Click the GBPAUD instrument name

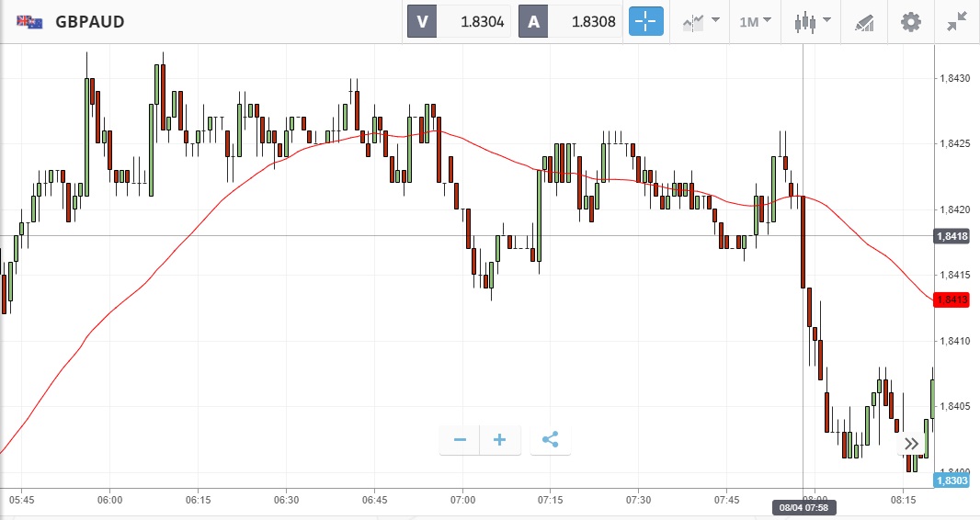(x=90, y=21)
